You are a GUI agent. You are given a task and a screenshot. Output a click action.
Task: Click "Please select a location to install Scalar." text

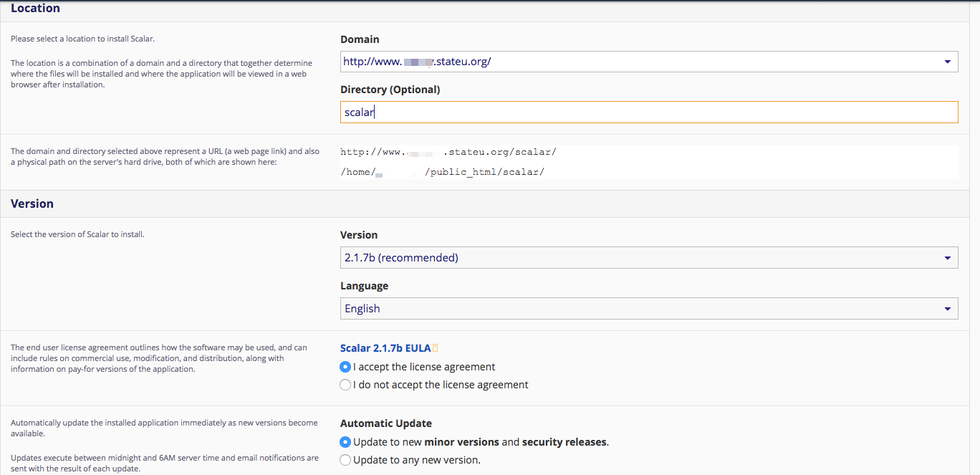(82, 39)
